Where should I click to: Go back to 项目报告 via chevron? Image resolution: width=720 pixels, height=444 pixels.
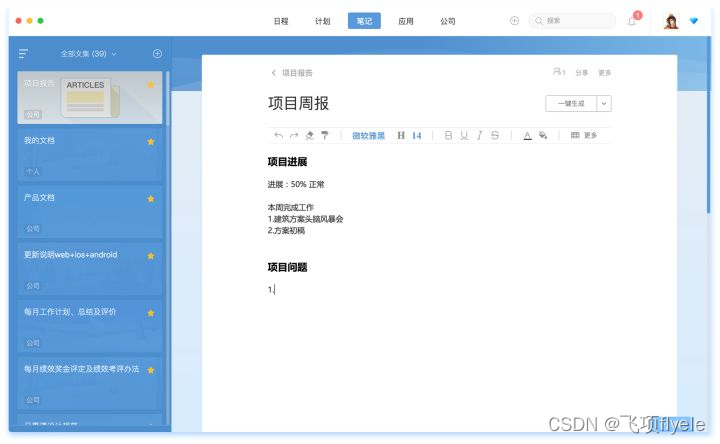coord(274,73)
